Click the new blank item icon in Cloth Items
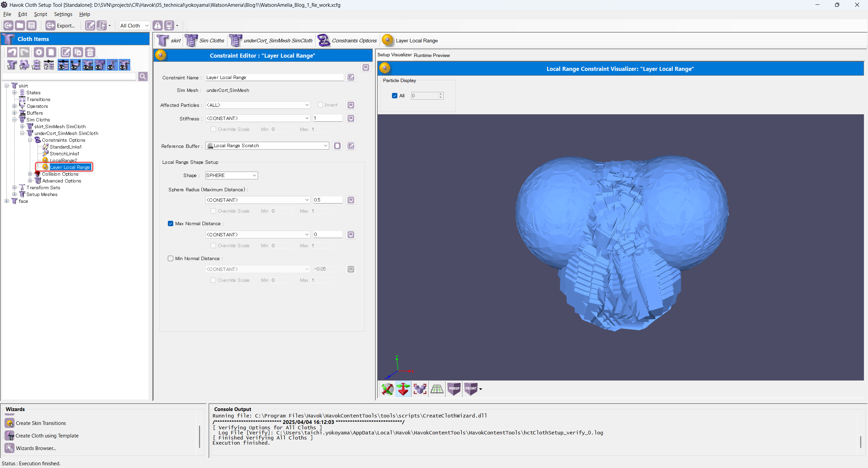 [x=51, y=52]
